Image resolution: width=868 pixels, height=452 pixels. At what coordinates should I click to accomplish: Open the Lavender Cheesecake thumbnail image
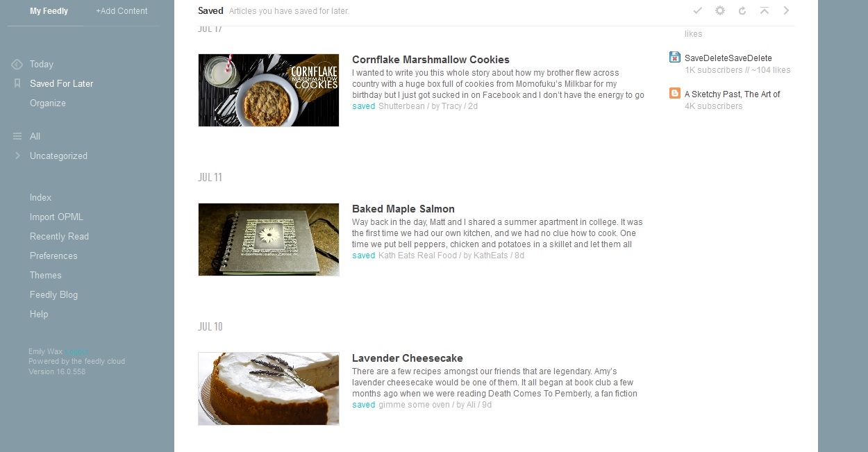(269, 389)
